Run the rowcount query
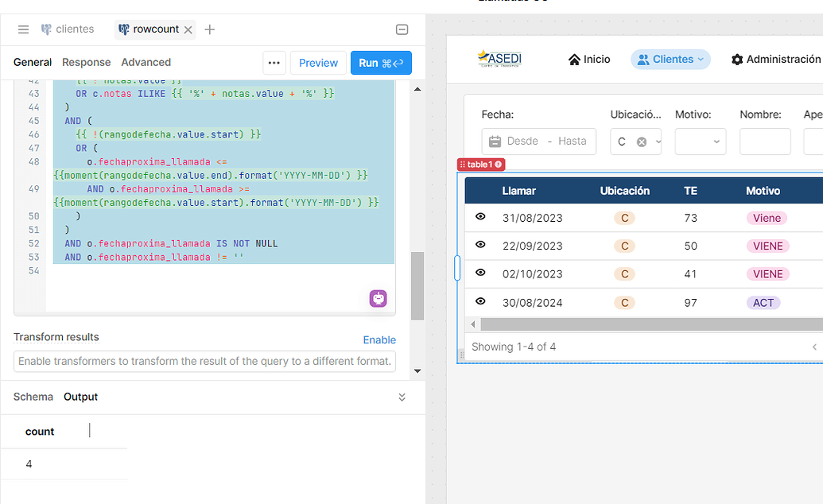Viewport: 823px width, 504px height. [381, 63]
